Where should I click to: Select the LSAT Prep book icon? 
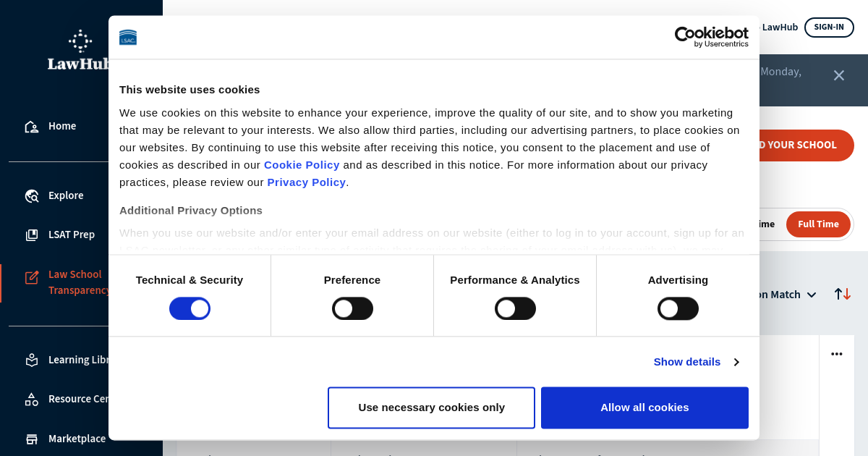pyautogui.click(x=32, y=235)
